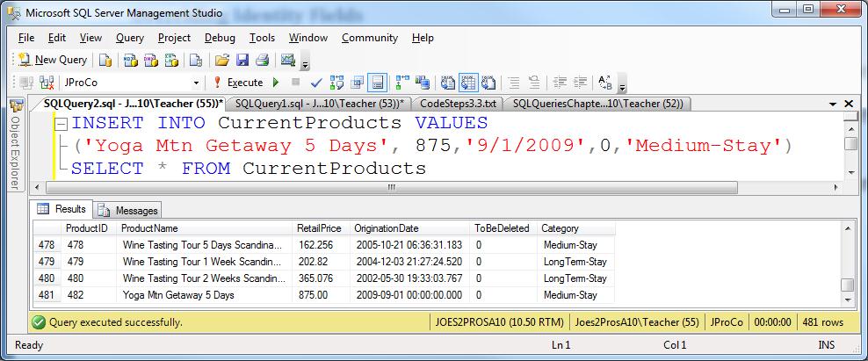Click the New Query button
The image size is (868, 361).
pyautogui.click(x=53, y=60)
